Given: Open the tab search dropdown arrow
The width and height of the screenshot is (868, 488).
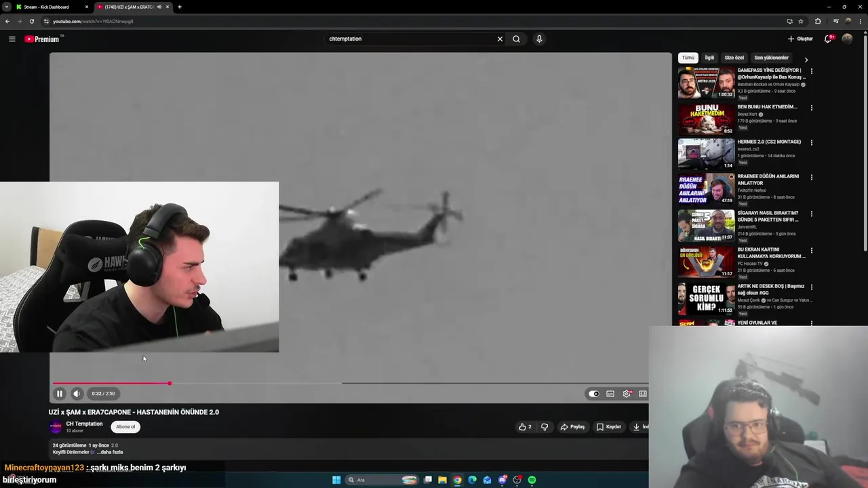Looking at the screenshot, I should pos(6,7).
